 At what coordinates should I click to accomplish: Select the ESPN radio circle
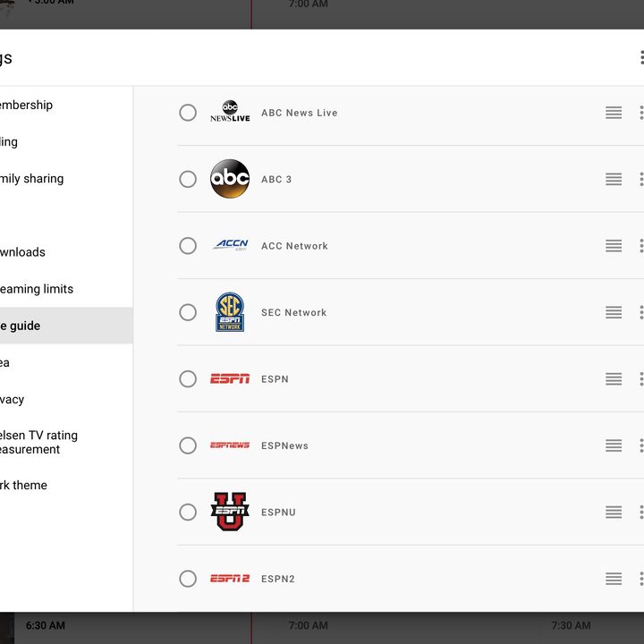[188, 378]
